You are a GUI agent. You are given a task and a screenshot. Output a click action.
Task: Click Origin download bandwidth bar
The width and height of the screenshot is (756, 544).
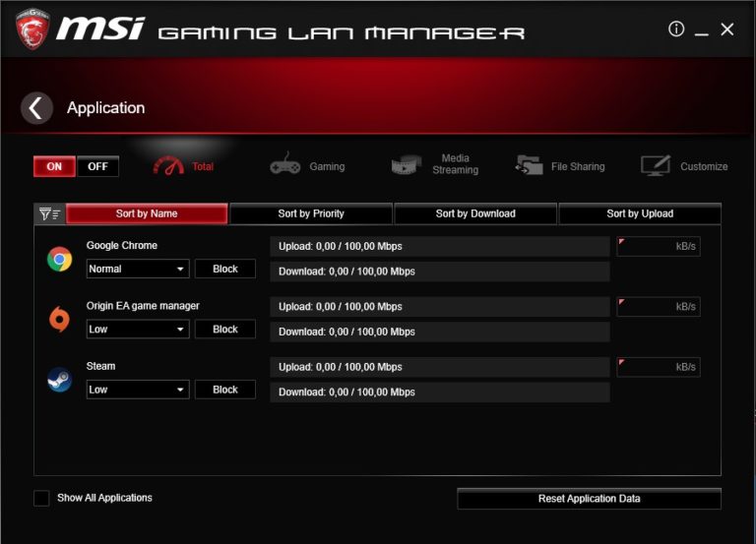[440, 332]
